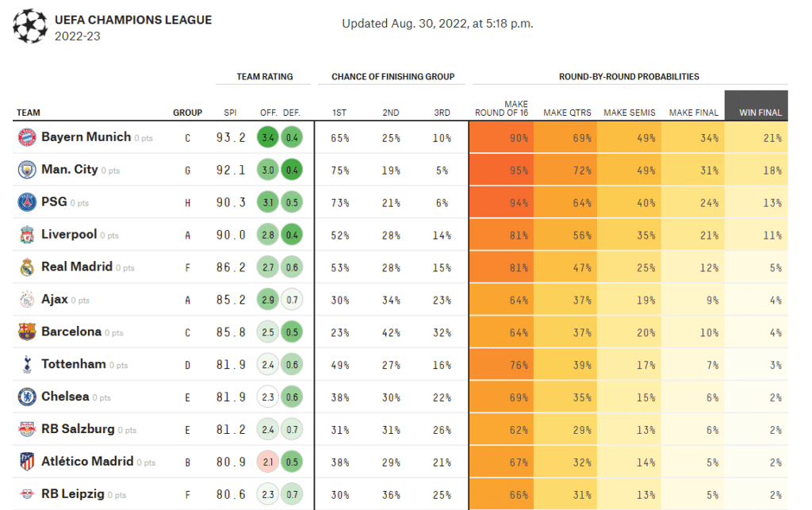Click the Bayern Munich club crest
The height and width of the screenshot is (510, 812).
pyautogui.click(x=27, y=138)
